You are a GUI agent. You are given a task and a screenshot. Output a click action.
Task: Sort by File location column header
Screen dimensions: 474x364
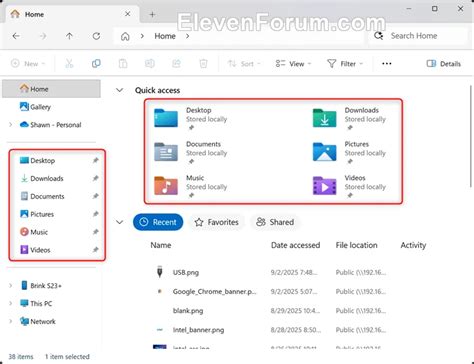(356, 245)
